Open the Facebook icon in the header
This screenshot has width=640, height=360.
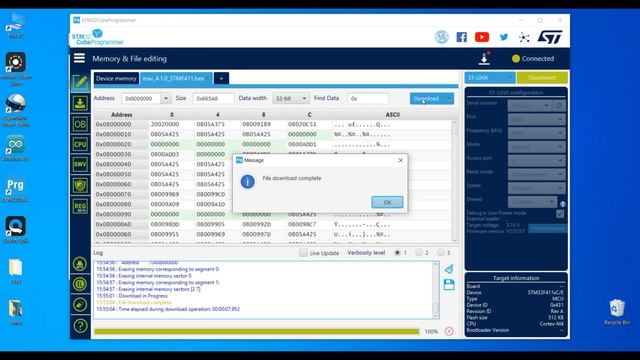pyautogui.click(x=461, y=37)
